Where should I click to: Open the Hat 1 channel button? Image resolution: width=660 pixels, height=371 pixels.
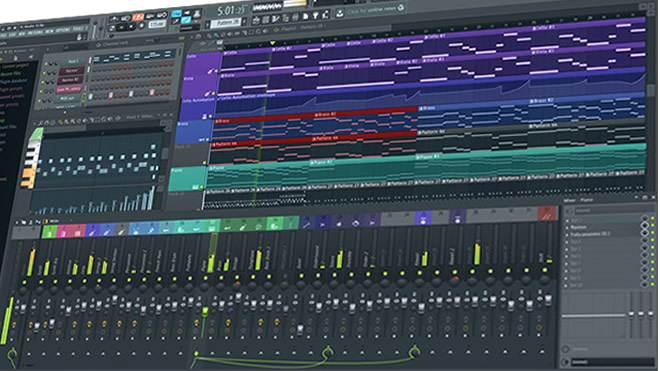pyautogui.click(x=74, y=61)
